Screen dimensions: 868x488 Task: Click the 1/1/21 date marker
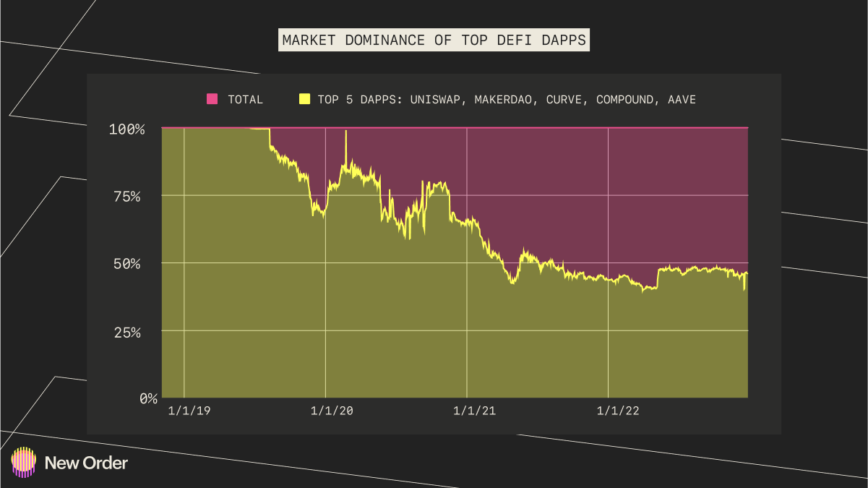point(476,410)
